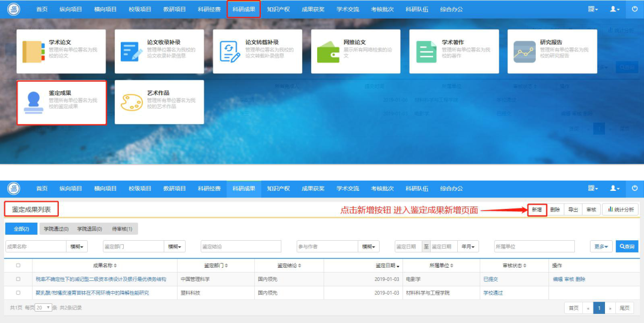The image size is (644, 323).
Task: Toggle the select-all checkbox in table header
Action: point(18,265)
